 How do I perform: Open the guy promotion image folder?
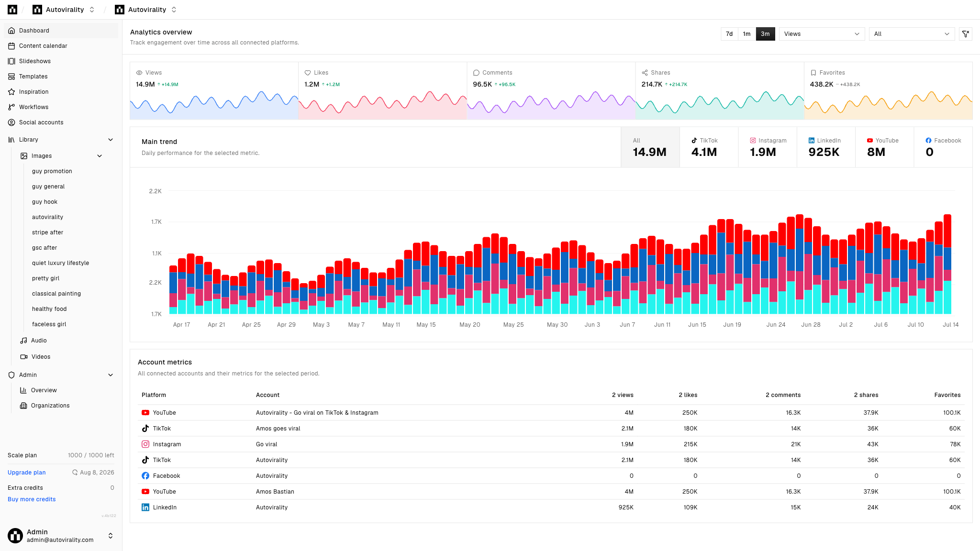[52, 171]
